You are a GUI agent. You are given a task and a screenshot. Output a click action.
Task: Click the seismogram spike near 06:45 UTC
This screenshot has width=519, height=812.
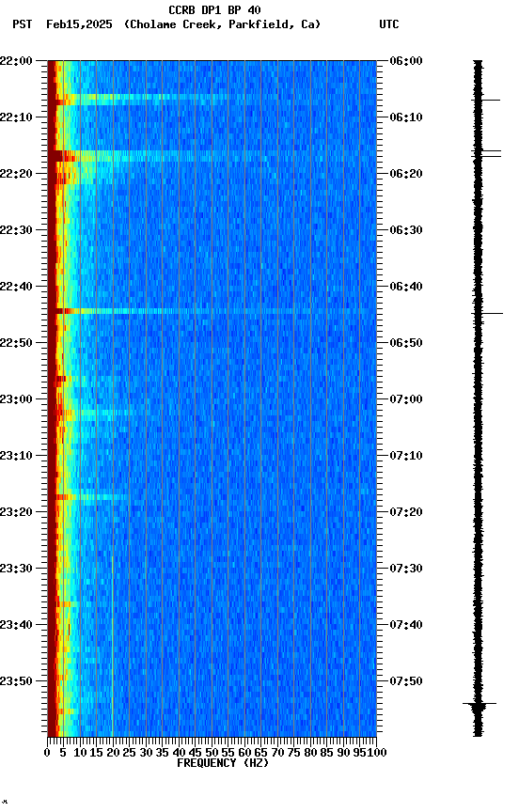487,313
